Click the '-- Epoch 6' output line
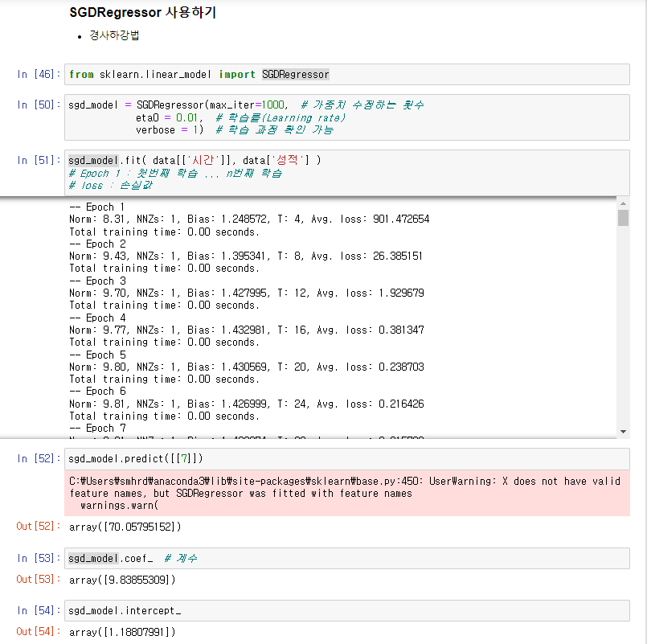The width and height of the screenshot is (647, 644). click(97, 392)
